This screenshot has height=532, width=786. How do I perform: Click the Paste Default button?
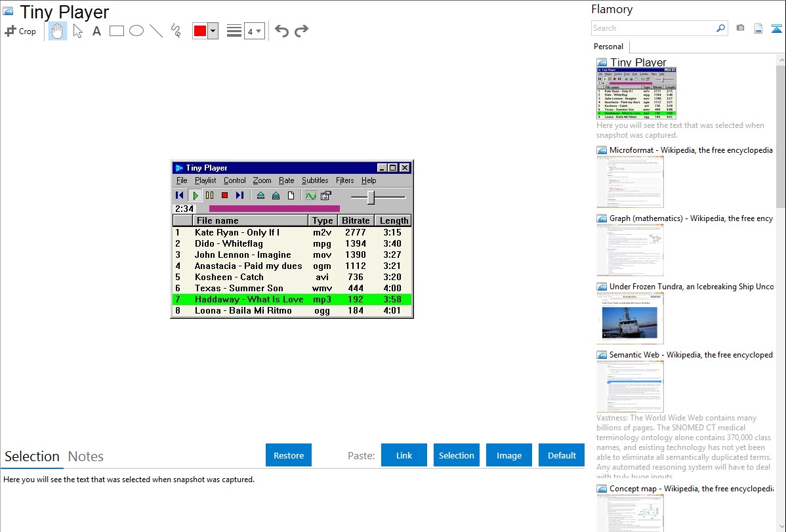click(562, 455)
